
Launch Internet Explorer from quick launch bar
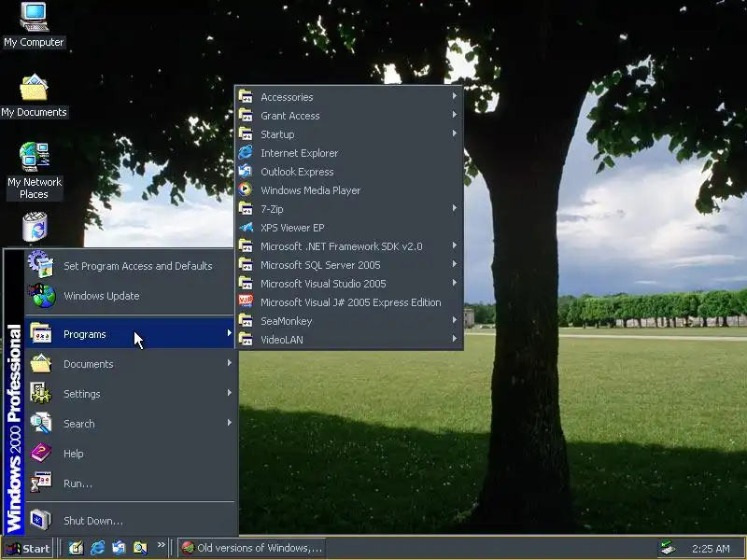click(97, 548)
